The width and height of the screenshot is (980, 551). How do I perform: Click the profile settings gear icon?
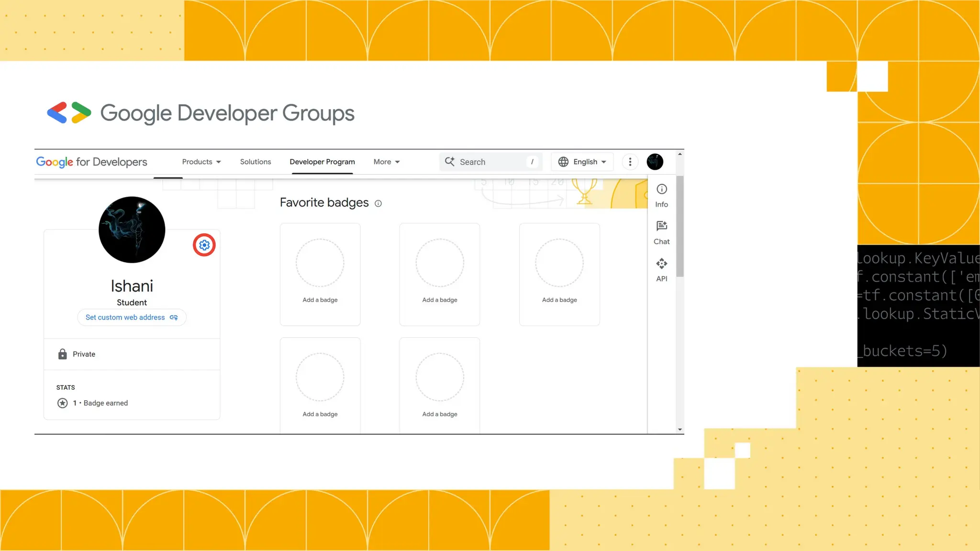pyautogui.click(x=204, y=245)
